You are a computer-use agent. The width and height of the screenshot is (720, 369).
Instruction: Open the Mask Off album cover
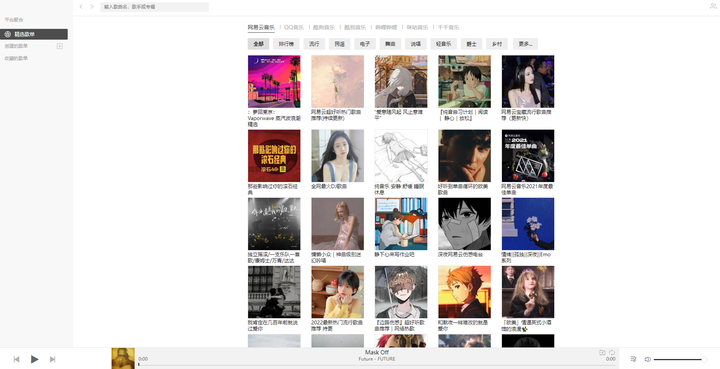pos(123,358)
